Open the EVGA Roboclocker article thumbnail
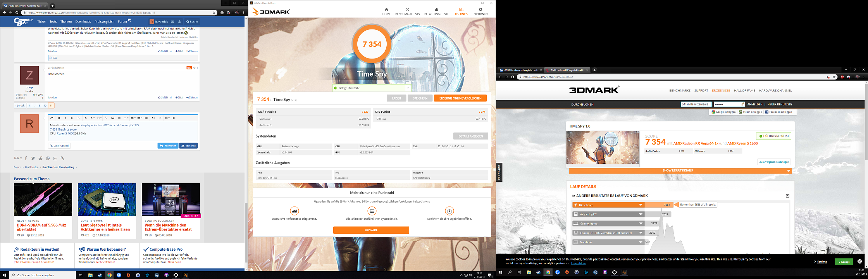Image resolution: width=868 pixels, height=279 pixels. 171,200
